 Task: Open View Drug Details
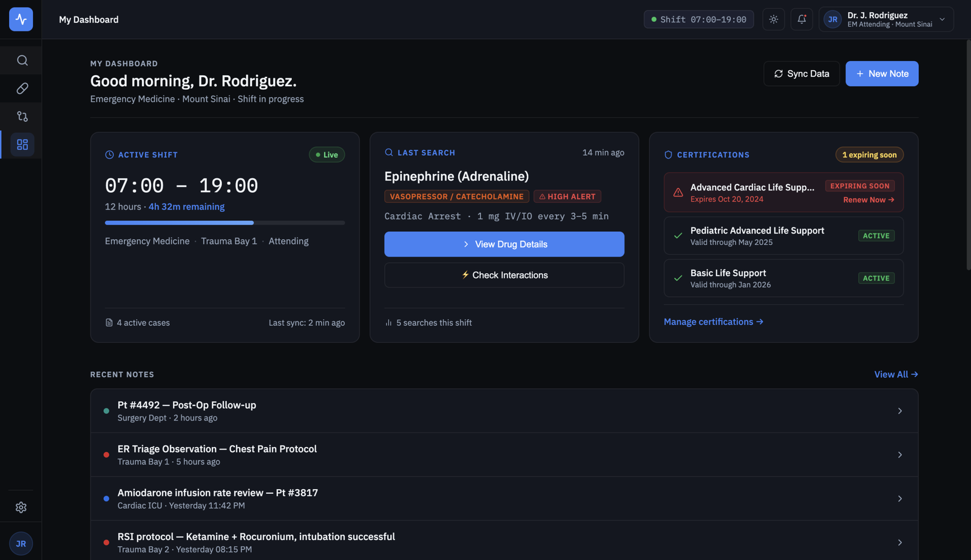click(x=504, y=244)
